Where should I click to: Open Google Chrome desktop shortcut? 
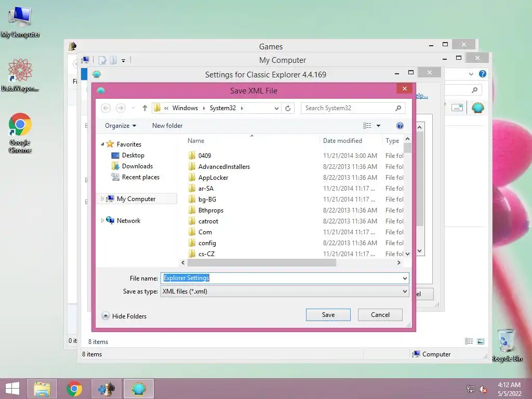[x=20, y=133]
